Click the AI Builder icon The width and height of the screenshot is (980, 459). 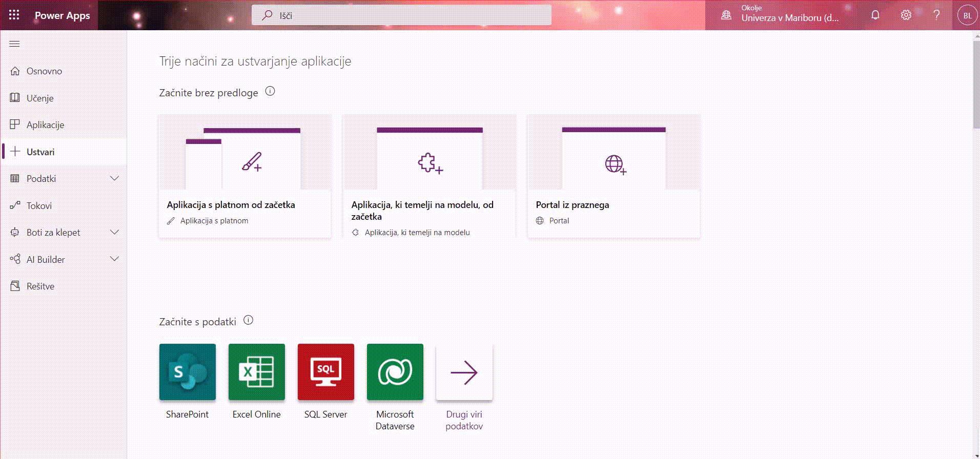(x=15, y=259)
